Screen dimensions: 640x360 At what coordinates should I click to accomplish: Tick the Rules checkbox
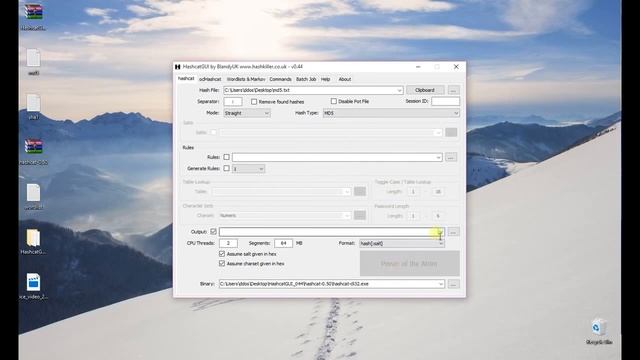227,157
